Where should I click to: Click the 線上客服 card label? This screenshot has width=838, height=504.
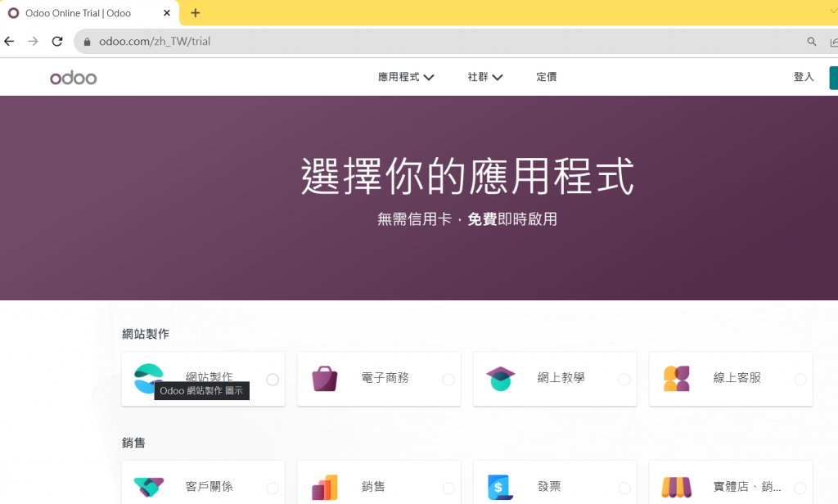(x=737, y=378)
